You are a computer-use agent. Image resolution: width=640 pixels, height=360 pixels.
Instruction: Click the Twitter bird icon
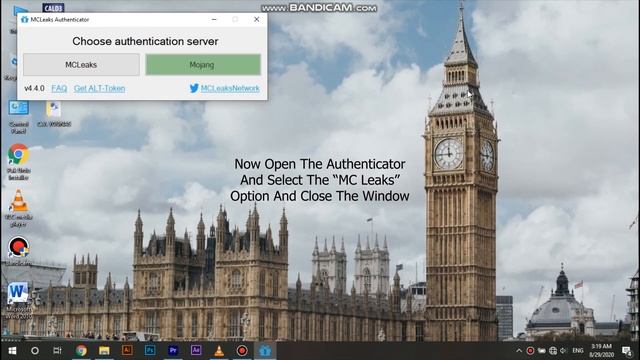(194, 88)
